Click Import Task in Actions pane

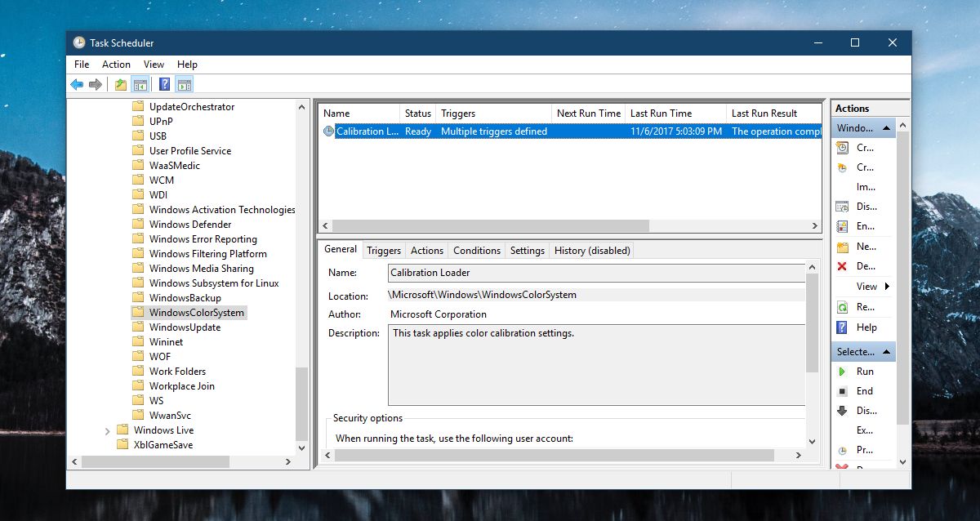(x=865, y=187)
